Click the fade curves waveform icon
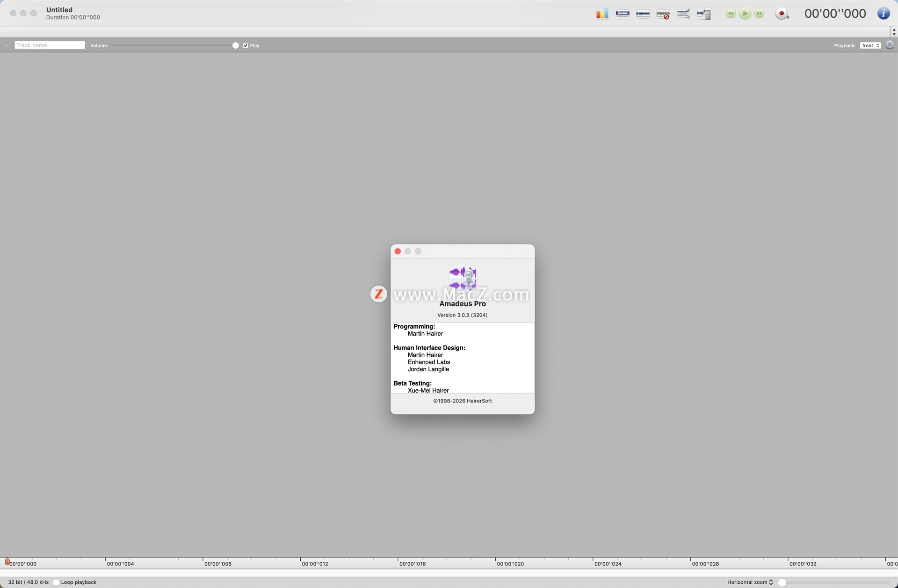898x588 pixels. [683, 14]
